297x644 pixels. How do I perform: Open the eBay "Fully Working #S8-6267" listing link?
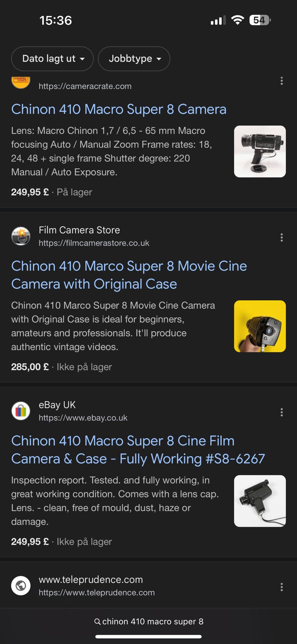[x=138, y=450]
